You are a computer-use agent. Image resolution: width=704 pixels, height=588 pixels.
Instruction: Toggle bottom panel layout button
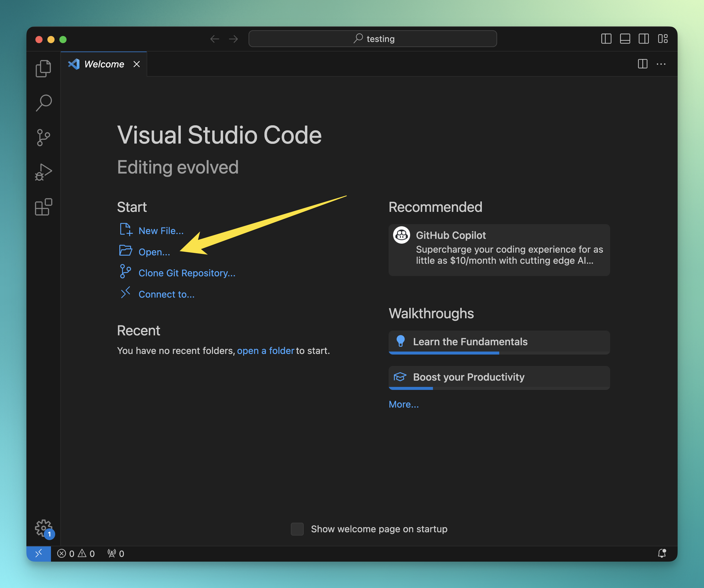pos(625,39)
